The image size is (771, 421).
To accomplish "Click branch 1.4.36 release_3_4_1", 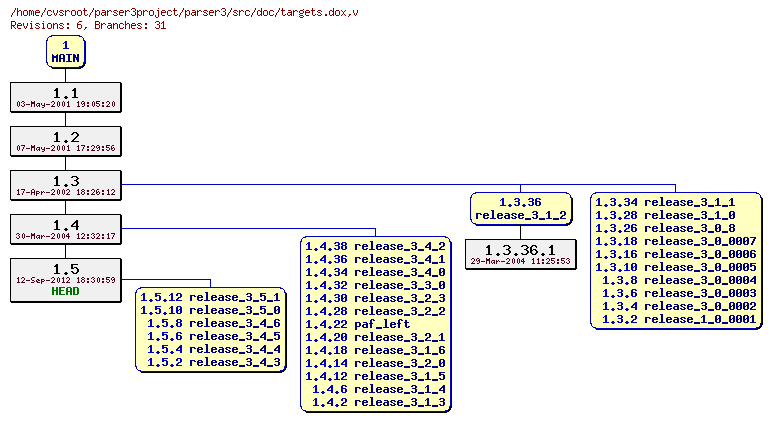I will pyautogui.click(x=376, y=259).
